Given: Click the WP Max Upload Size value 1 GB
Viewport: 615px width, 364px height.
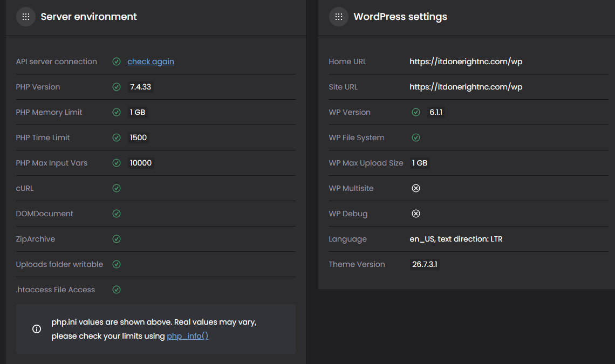Looking at the screenshot, I should (420, 163).
